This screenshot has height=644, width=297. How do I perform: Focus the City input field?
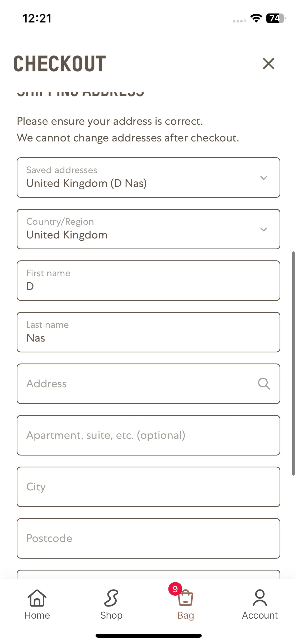(148, 487)
